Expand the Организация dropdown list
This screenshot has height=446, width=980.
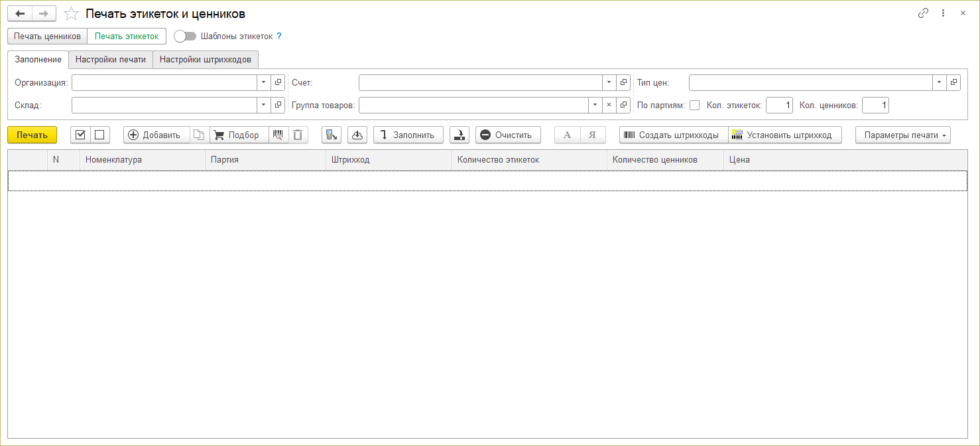pos(263,82)
